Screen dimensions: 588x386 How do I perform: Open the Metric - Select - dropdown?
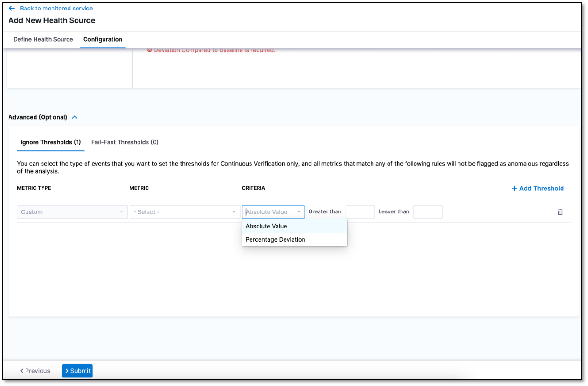184,212
